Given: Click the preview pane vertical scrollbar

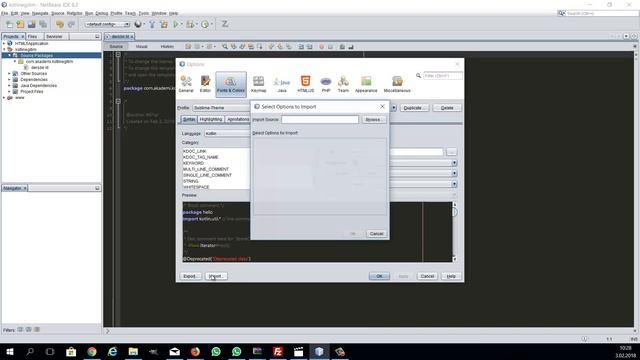Looking at the screenshot, I should tap(455, 232).
